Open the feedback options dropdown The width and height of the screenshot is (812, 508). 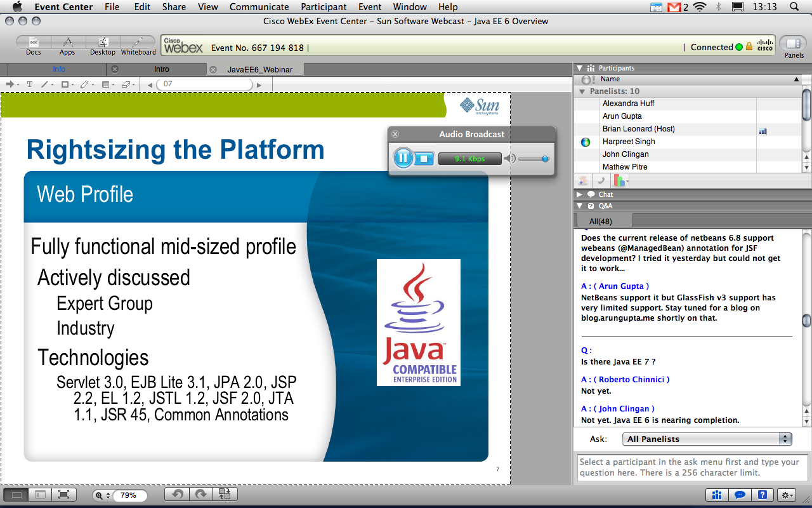coord(620,181)
